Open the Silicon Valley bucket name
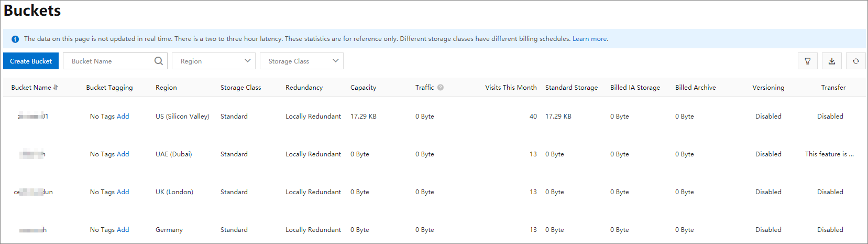The height and width of the screenshot is (244, 868). coord(33,116)
